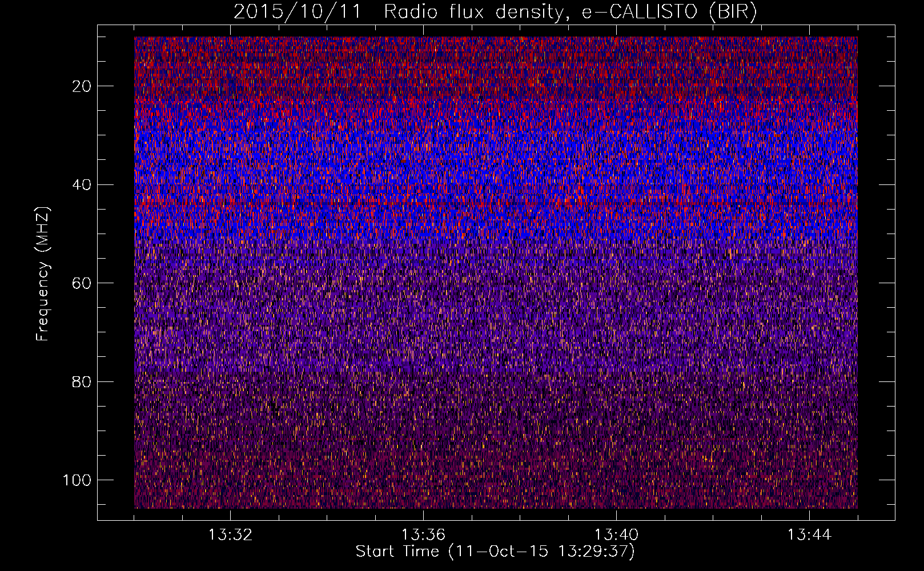
Task: Click the 13:32 time tick label
Action: coord(230,535)
